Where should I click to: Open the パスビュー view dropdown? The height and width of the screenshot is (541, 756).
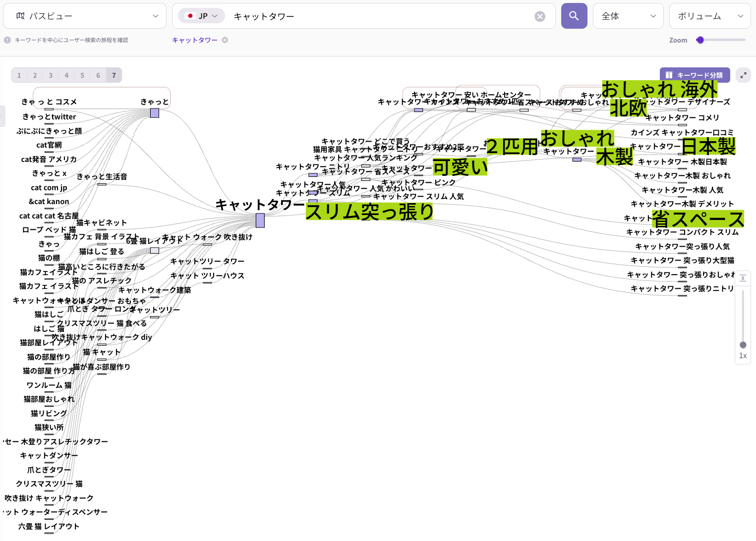[85, 16]
